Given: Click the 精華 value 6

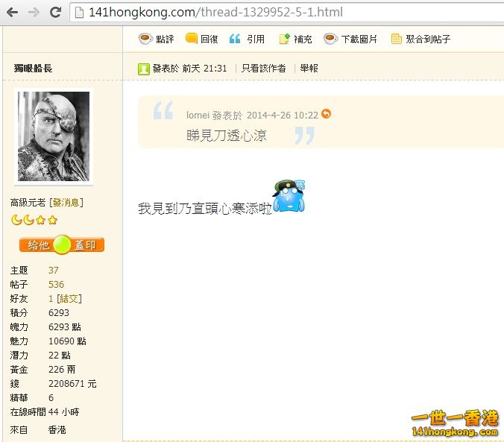Looking at the screenshot, I should point(51,397).
